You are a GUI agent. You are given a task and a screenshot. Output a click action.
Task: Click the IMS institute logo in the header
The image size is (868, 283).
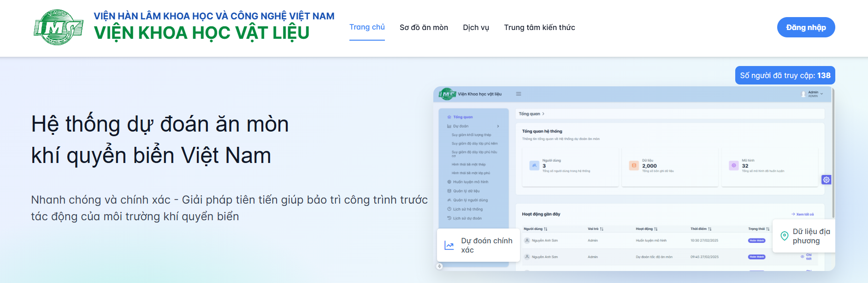(58, 27)
